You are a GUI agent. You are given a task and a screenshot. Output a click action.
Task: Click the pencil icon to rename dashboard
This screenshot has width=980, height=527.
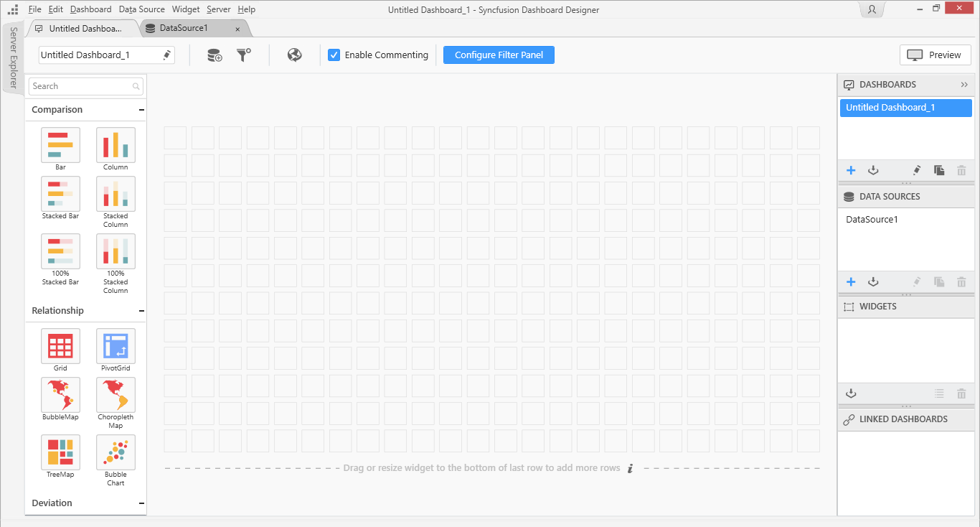click(166, 55)
